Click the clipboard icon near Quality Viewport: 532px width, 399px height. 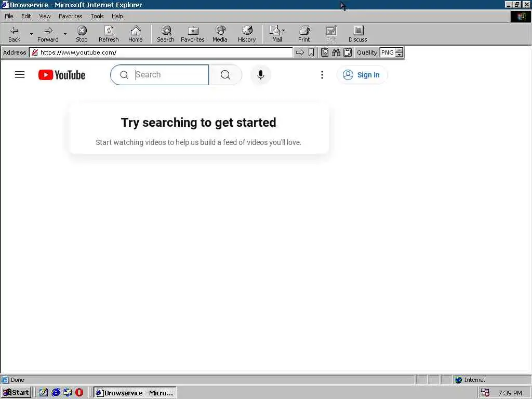[348, 52]
